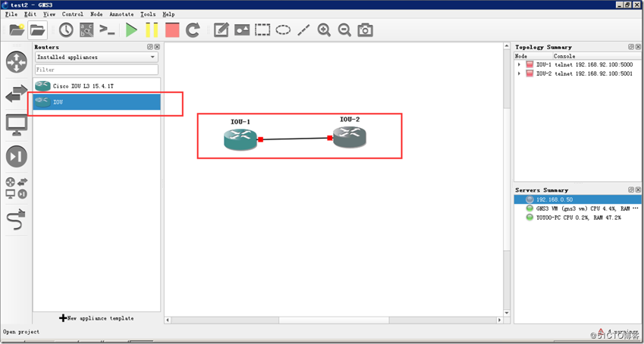644x344 pixels.
Task: Select the 192.168.0.50 server entry
Action: coord(577,199)
